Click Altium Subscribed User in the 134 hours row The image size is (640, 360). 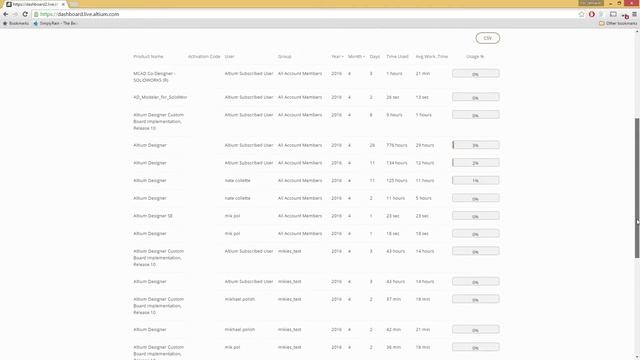(249, 163)
